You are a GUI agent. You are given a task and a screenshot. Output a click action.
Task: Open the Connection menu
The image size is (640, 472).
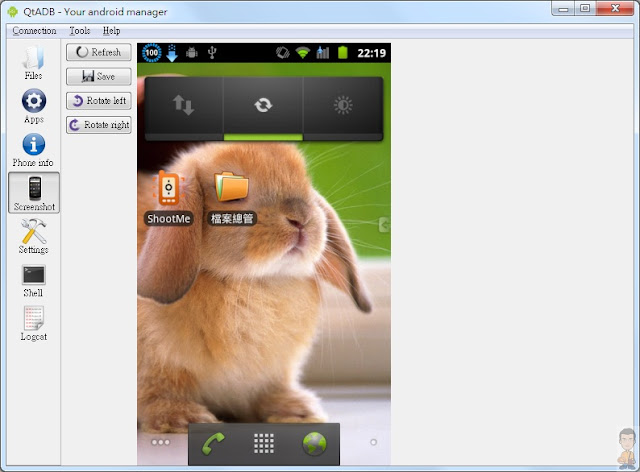tap(34, 31)
